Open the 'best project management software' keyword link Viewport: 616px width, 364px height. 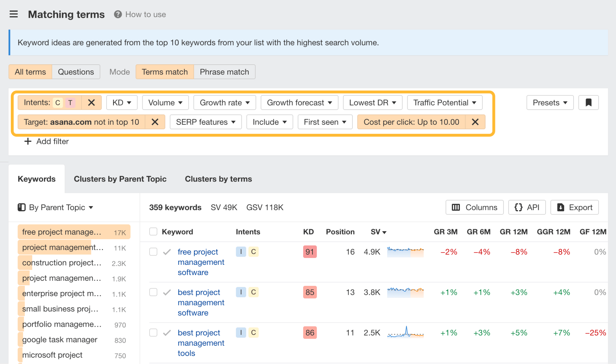click(x=201, y=302)
